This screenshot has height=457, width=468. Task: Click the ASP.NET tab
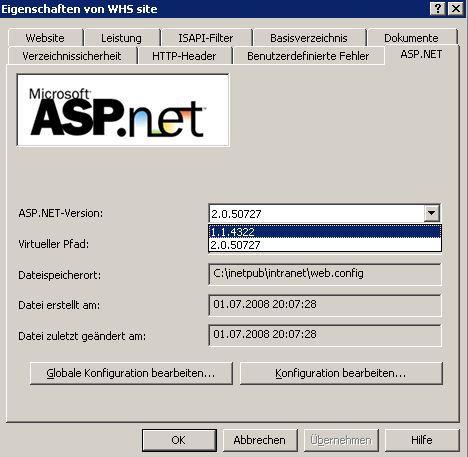point(422,54)
